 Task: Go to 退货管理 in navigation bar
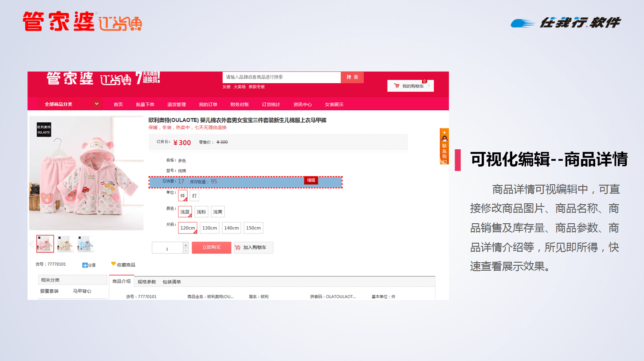pos(177,105)
